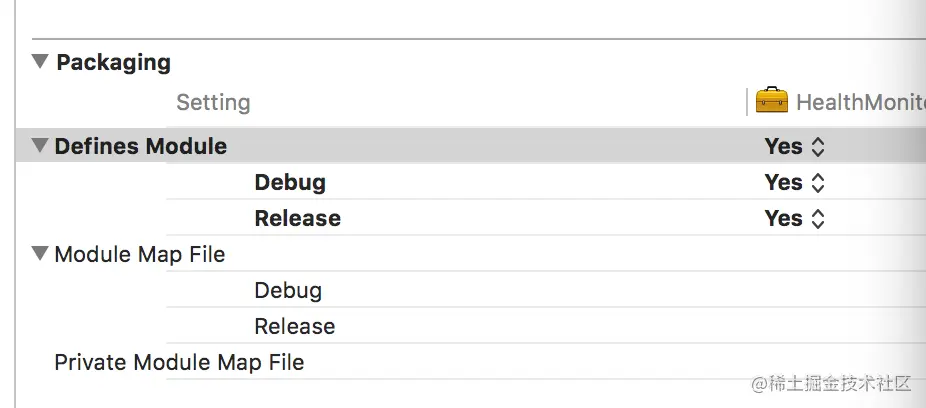Select the Debug row under Module Map File

coord(546,290)
